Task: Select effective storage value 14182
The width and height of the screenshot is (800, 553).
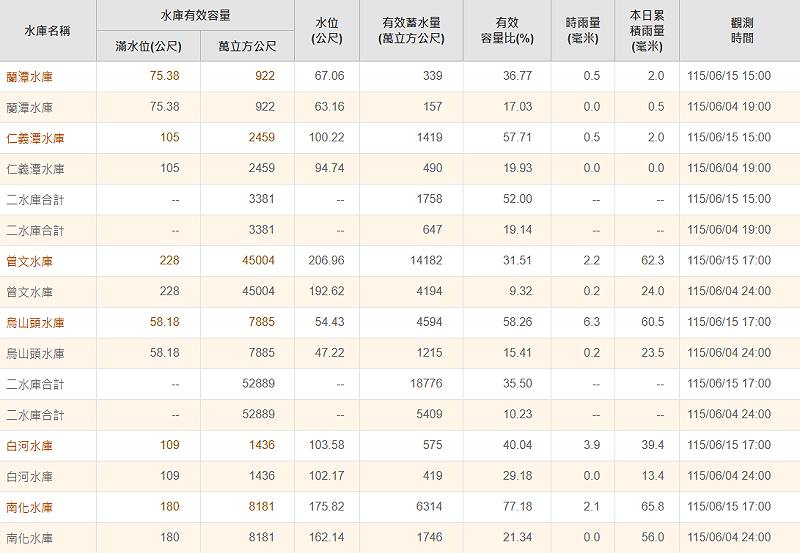Action: point(426,260)
